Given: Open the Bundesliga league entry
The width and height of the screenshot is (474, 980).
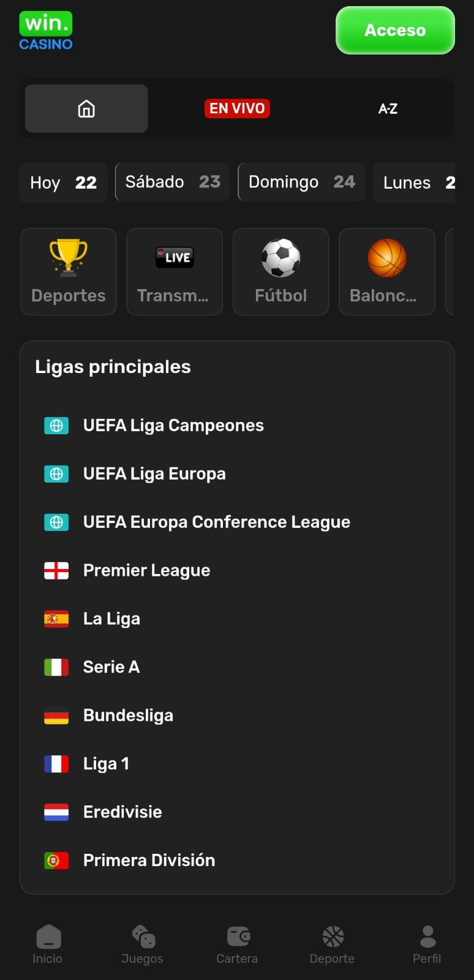Looking at the screenshot, I should 128,715.
